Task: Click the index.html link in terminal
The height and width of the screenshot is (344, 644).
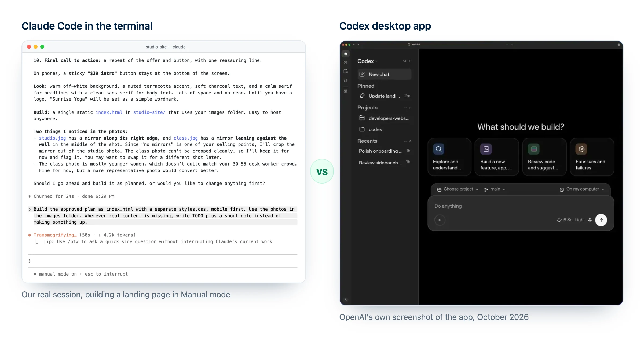Action: (109, 112)
